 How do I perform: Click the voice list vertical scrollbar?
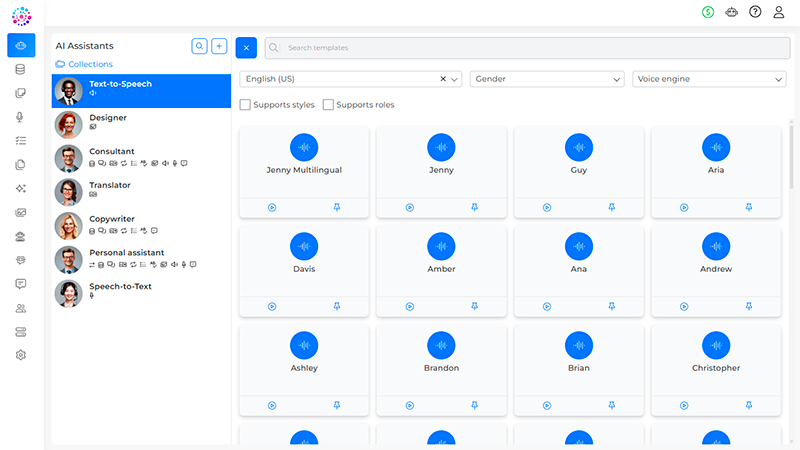(791, 155)
